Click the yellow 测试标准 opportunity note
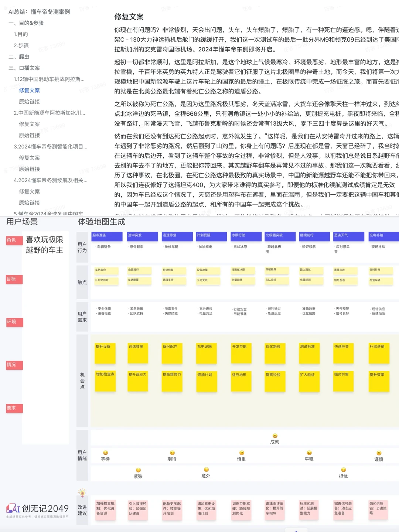Image resolution: width=399 pixels, height=532 pixels. pos(309,353)
